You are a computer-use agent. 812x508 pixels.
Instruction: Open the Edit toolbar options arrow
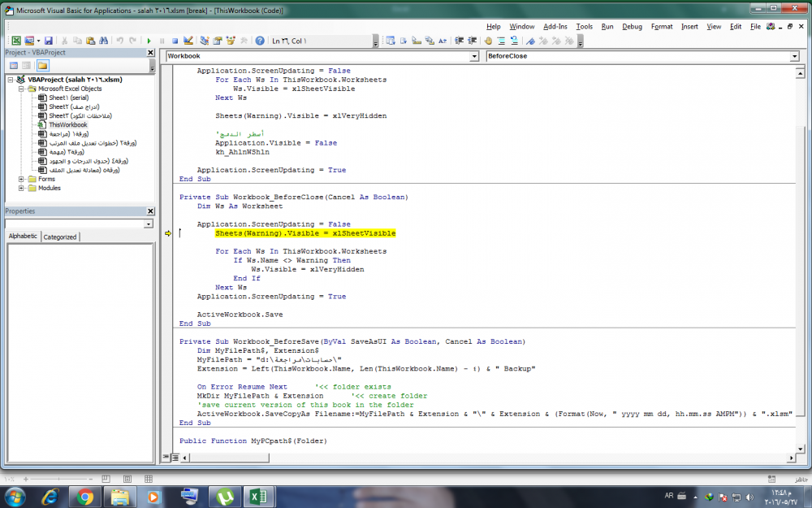(581, 42)
